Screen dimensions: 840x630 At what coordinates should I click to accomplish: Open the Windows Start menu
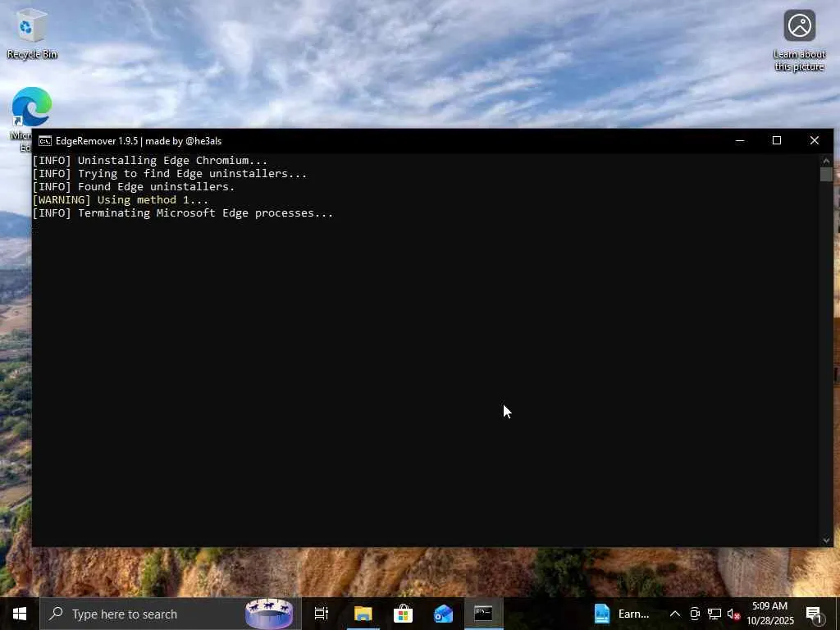pos(20,614)
